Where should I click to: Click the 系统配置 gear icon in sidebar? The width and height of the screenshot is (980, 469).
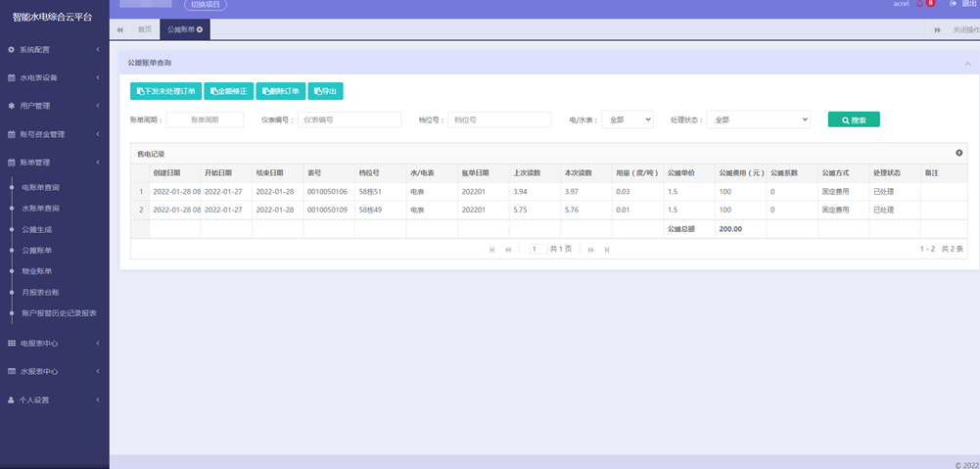pos(11,49)
